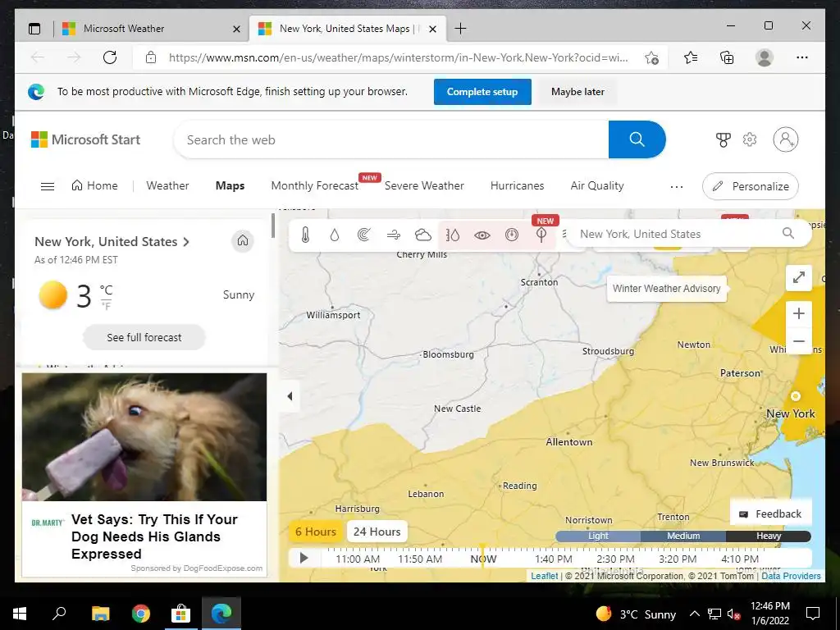Open the Hurricanes page
840x630 pixels.
pyautogui.click(x=517, y=185)
